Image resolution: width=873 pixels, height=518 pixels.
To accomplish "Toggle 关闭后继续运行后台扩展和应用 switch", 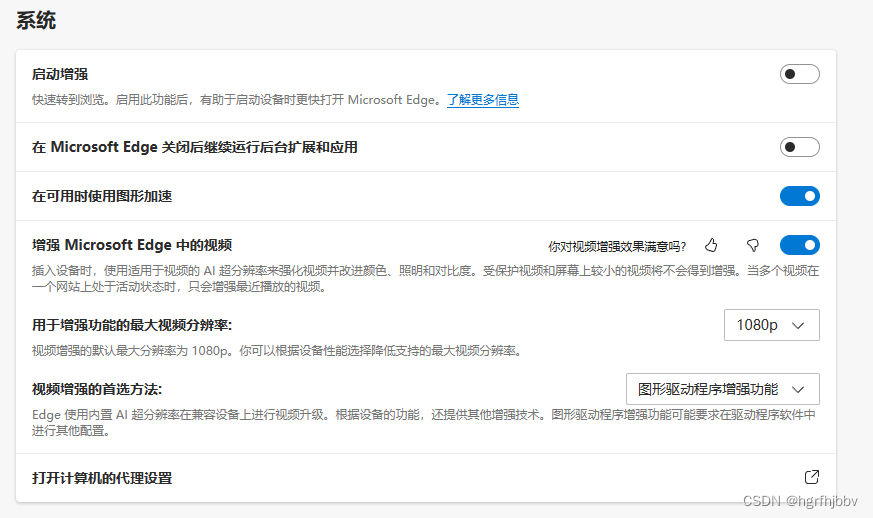I will click(x=800, y=147).
